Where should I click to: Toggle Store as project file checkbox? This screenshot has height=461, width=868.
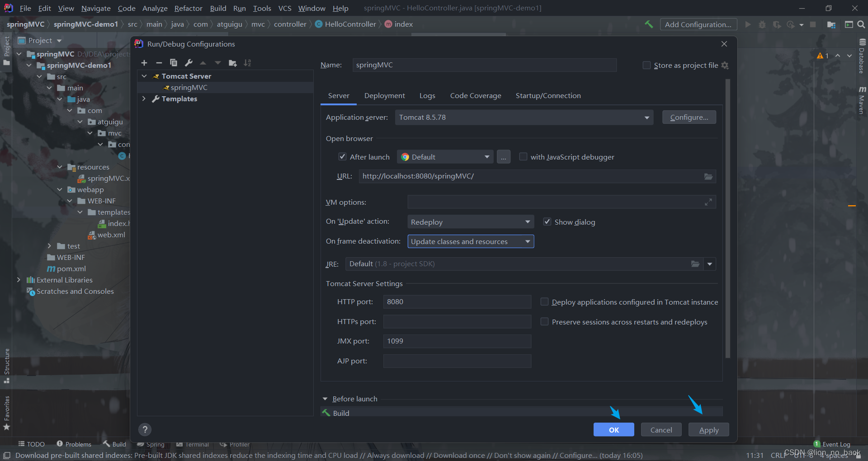coord(646,65)
